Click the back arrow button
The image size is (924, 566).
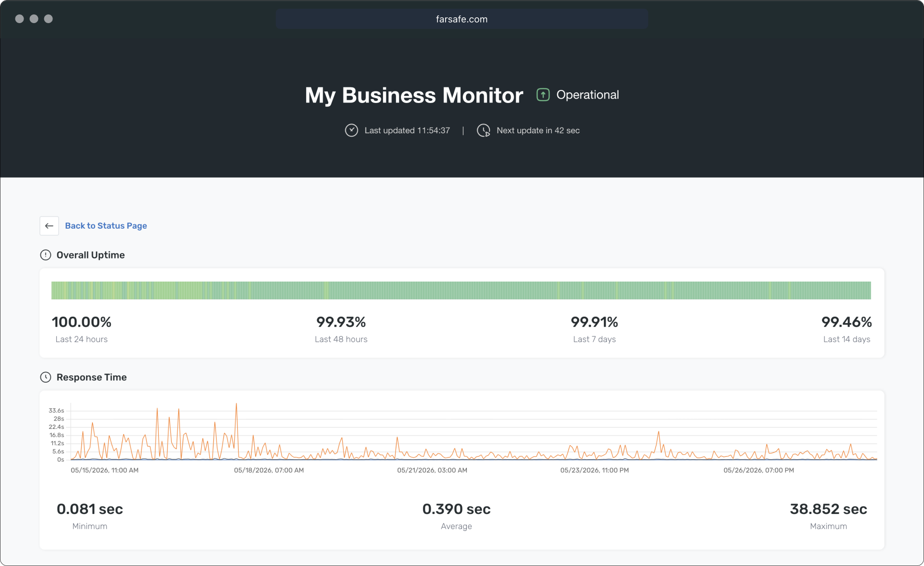coord(49,226)
